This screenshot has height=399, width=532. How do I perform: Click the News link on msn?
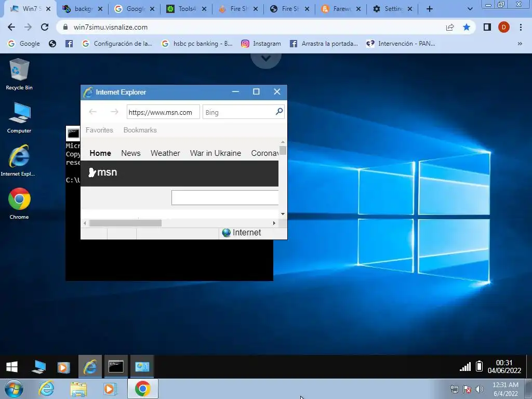[130, 153]
